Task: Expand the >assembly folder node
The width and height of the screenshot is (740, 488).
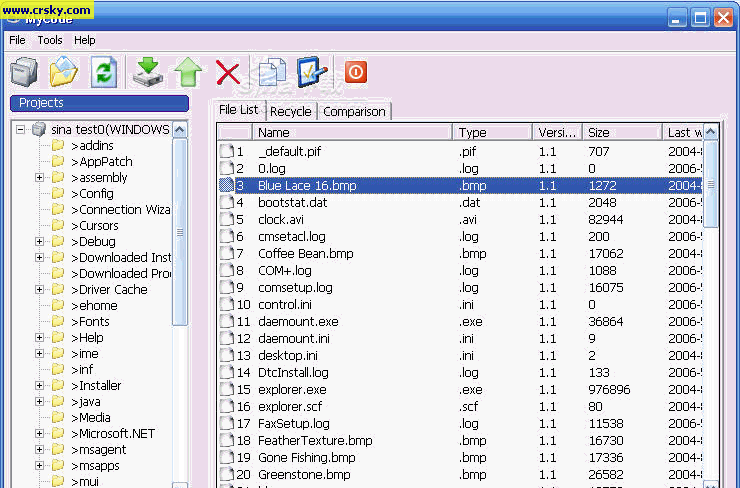Action: [x=40, y=178]
